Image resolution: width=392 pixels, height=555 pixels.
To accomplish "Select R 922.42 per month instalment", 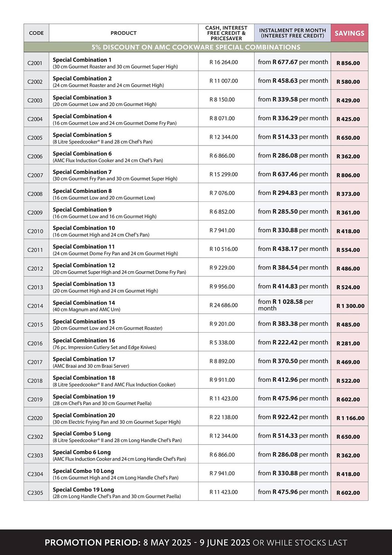I will click(x=293, y=417).
